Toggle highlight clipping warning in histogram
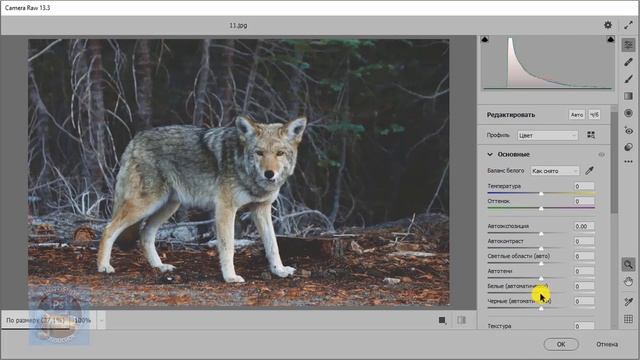 (611, 40)
